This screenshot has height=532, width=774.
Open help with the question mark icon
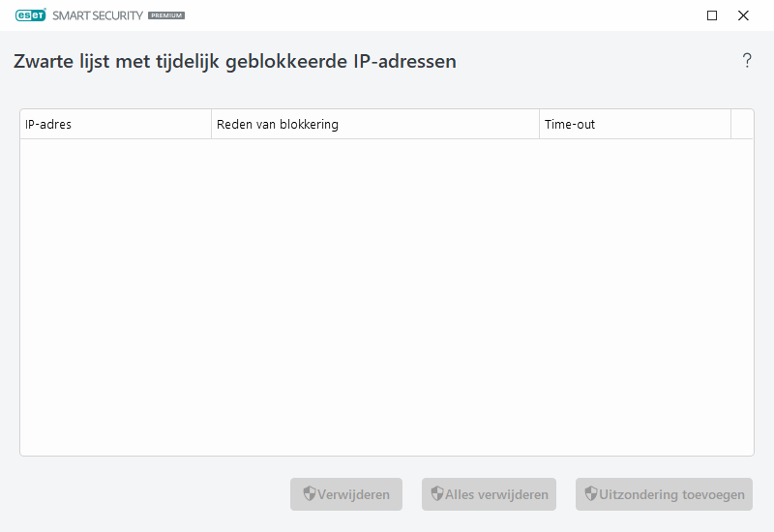[x=747, y=61]
